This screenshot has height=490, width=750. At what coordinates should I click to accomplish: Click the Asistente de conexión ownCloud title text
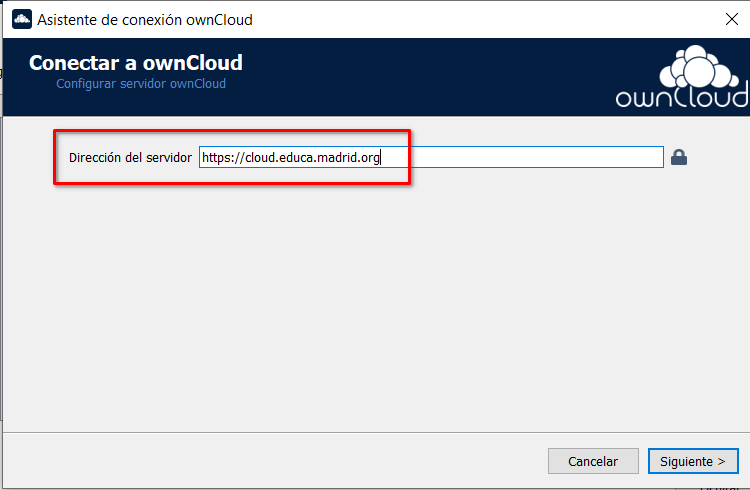click(145, 19)
